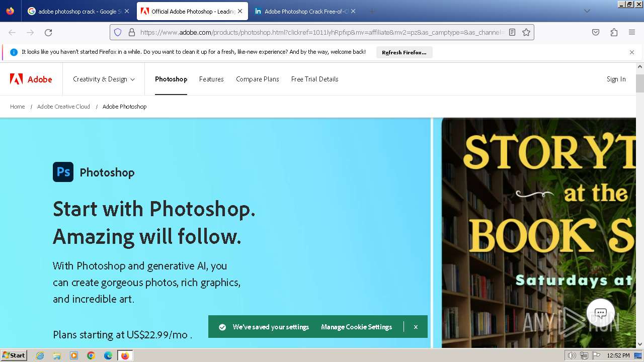Image resolution: width=644 pixels, height=362 pixels.
Task: Click the scrollbar down arrow
Action: click(x=640, y=344)
